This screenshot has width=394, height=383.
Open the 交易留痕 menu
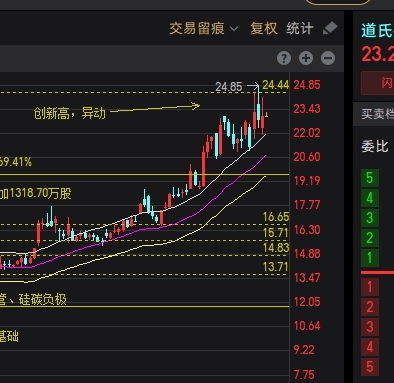(197, 29)
